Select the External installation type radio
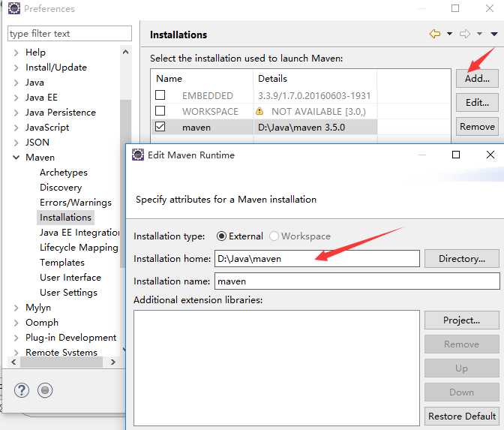This screenshot has width=504, height=430. [x=221, y=236]
